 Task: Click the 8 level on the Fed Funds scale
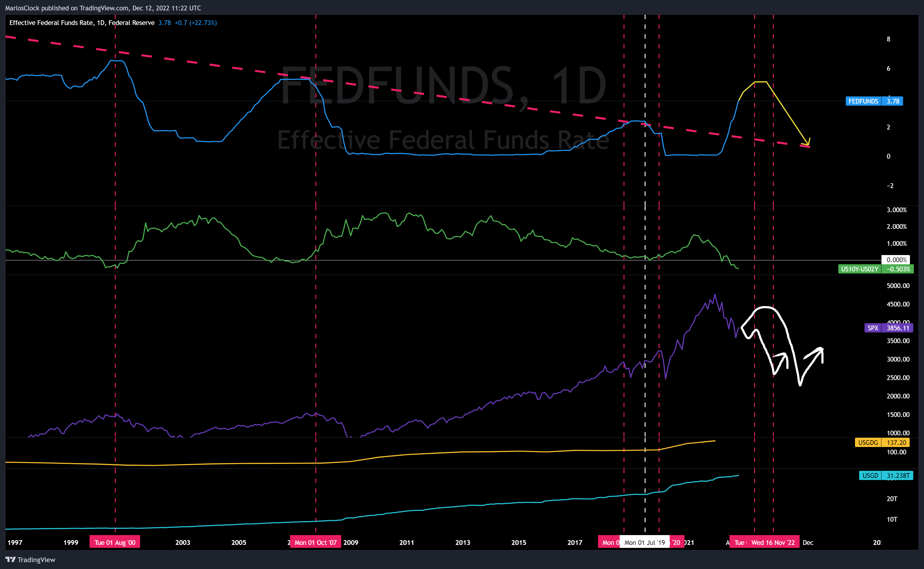click(889, 39)
